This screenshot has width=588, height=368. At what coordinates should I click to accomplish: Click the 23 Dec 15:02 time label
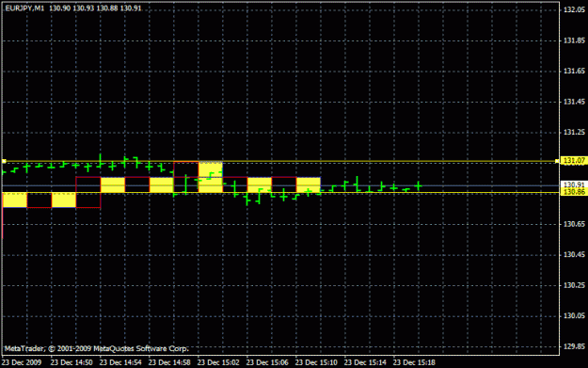pos(218,362)
